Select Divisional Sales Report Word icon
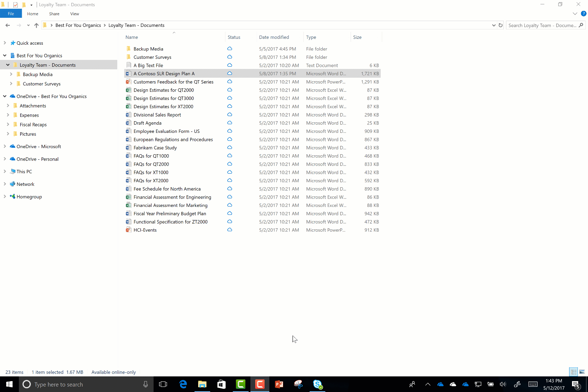Viewport: 588px width, 392px height. tap(128, 115)
